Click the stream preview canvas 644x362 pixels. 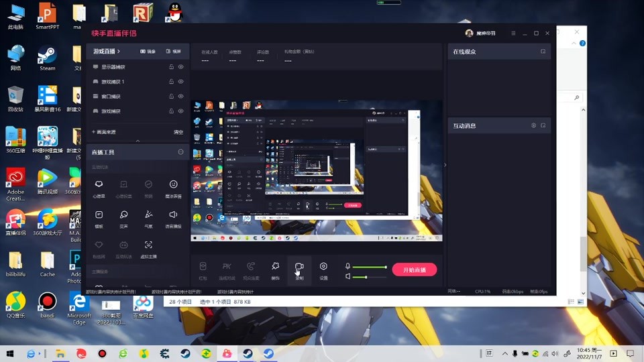[x=316, y=170]
